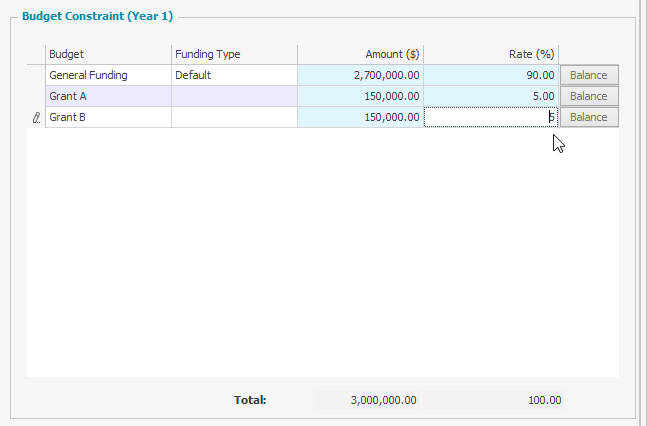647x426 pixels.
Task: Click the total amount field showing 3,000,000.00
Action: pos(368,400)
